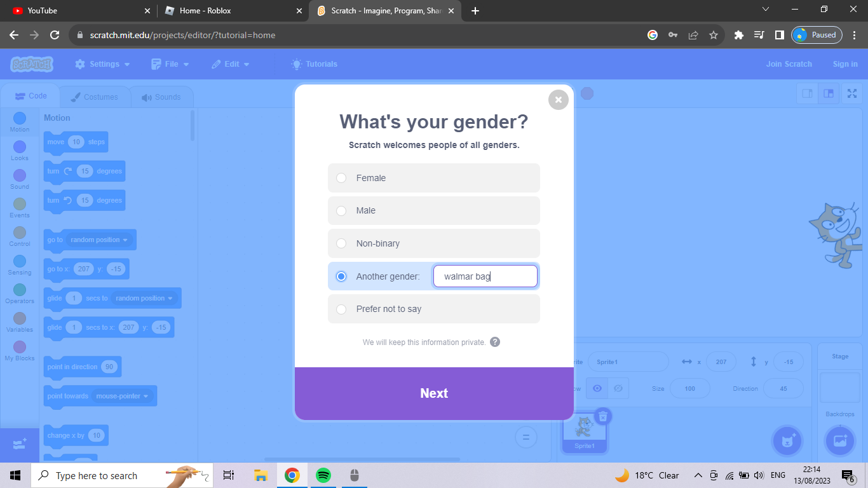Select the Sensing block category
Viewport: 868px width, 488px height.
click(x=20, y=265)
